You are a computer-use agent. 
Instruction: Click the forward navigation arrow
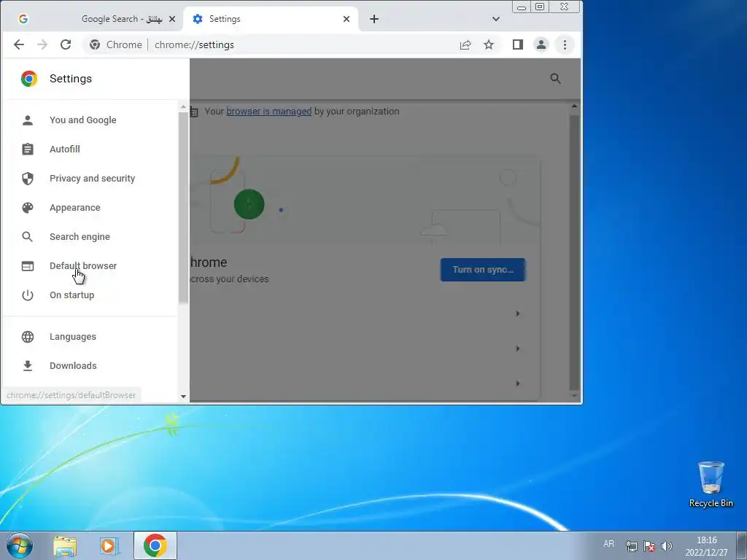42,44
